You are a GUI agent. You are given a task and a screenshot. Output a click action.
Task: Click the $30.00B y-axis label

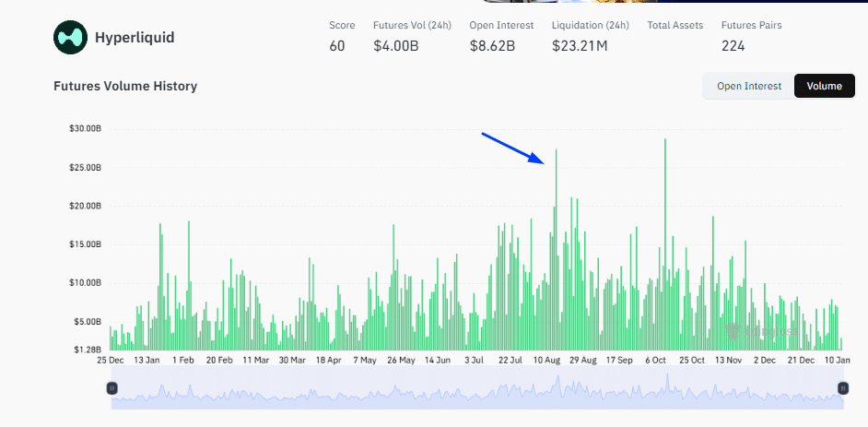pyautogui.click(x=85, y=128)
